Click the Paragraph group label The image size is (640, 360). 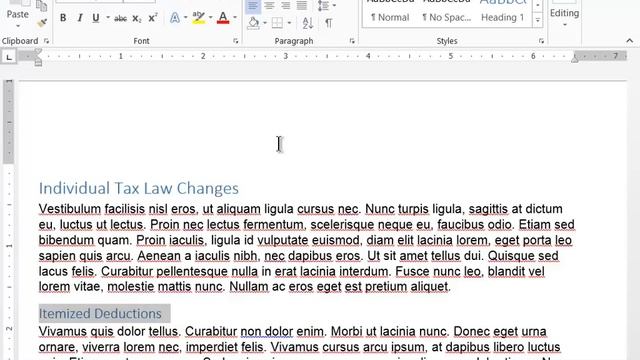pyautogui.click(x=294, y=41)
